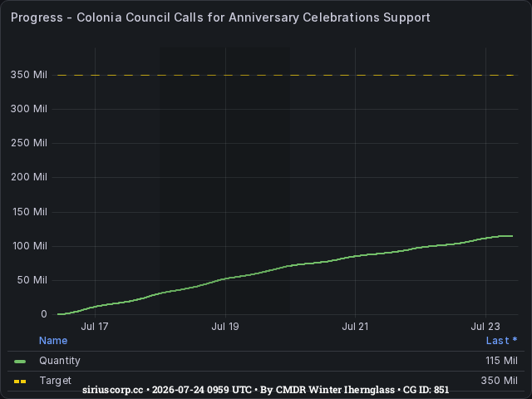This screenshot has height=399, width=532.
Task: Click the 100 Mil y-axis label
Action: [30, 246]
